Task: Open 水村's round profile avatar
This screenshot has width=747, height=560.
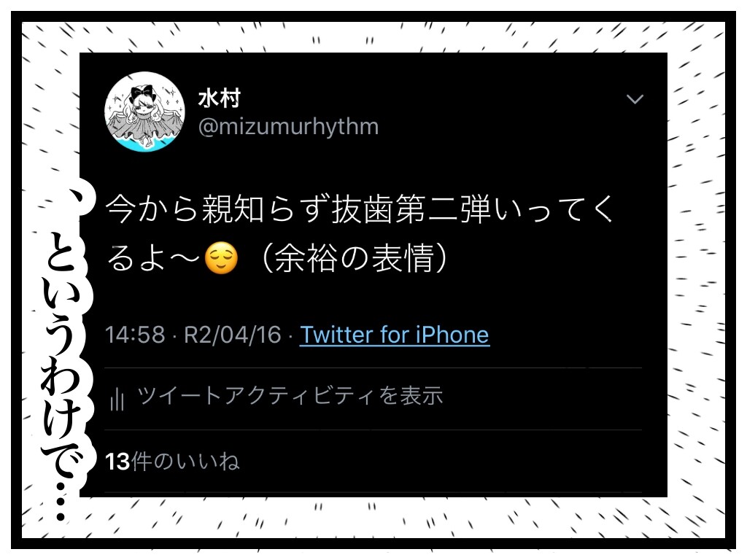Action: pyautogui.click(x=145, y=112)
